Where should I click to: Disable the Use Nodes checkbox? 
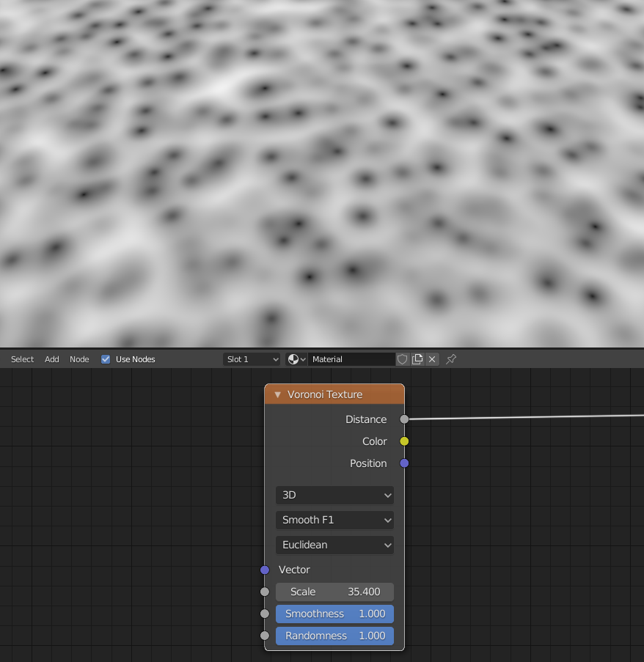pos(105,359)
